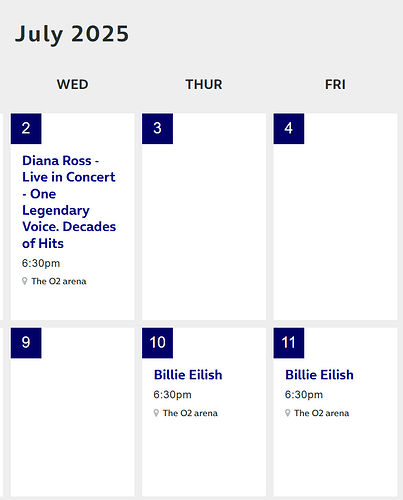Select the date badge 10
The image size is (403, 500).
(157, 343)
